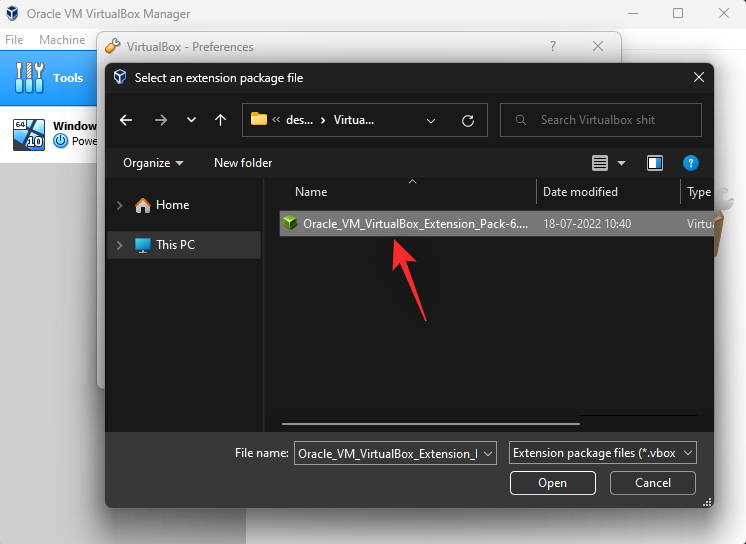Expand the This PC tree node
Viewport: 746px width, 544px height.
point(120,245)
